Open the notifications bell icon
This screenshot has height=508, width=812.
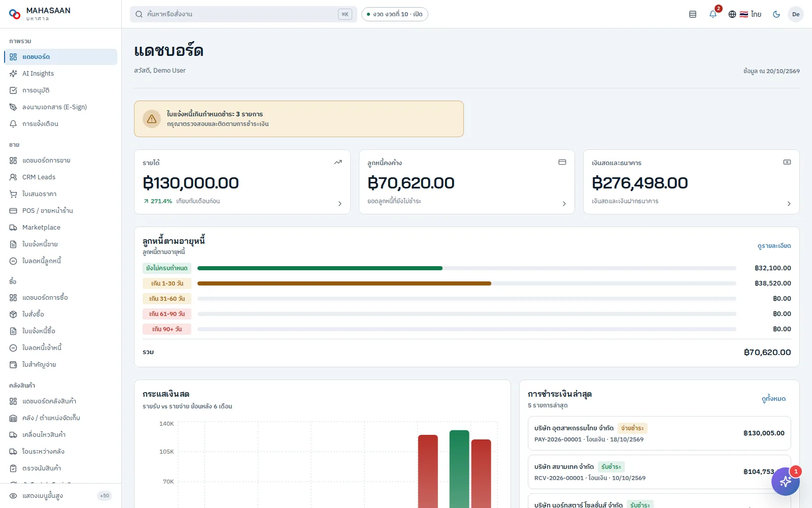pos(713,14)
